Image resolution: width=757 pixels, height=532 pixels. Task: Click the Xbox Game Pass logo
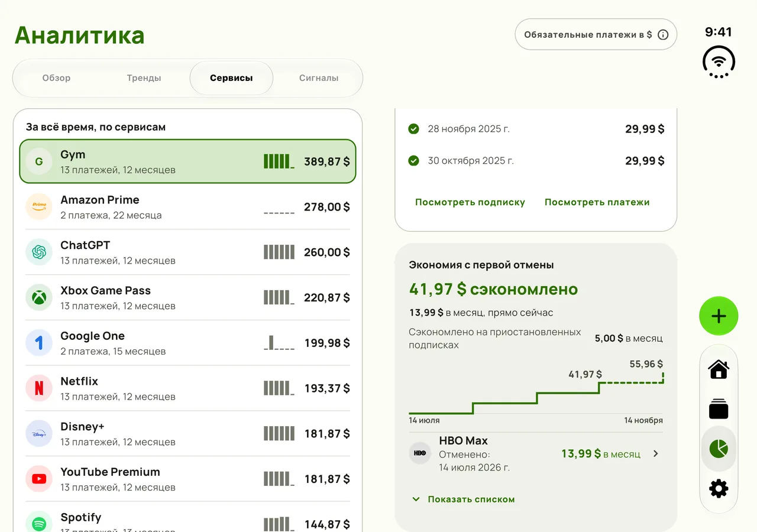click(x=39, y=297)
